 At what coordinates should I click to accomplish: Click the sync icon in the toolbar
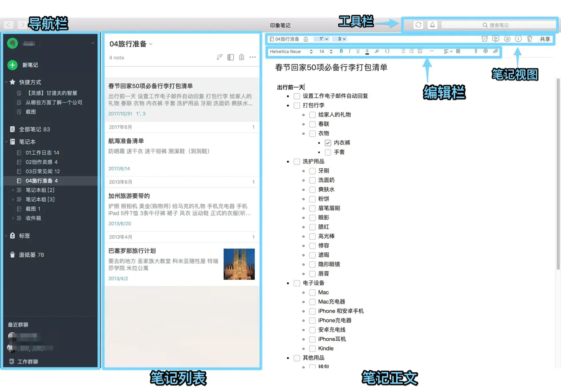[418, 25]
